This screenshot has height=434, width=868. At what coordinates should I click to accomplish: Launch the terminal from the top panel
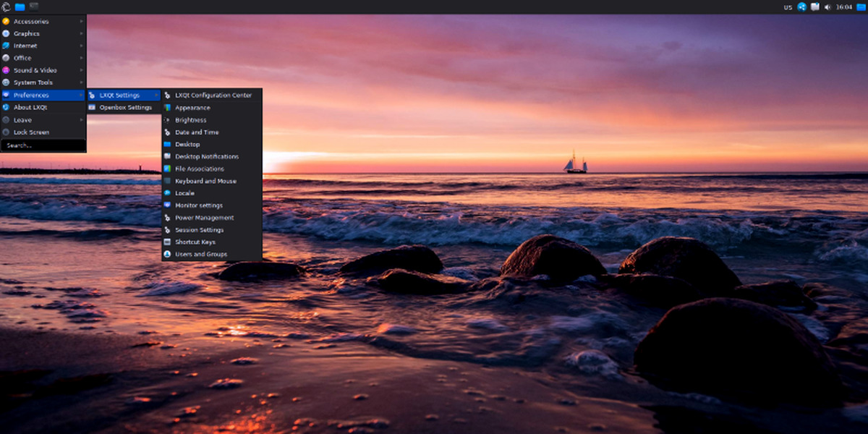click(34, 7)
